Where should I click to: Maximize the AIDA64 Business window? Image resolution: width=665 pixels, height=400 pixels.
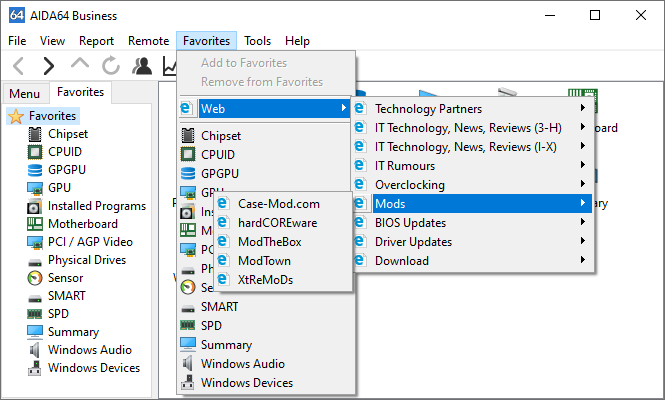[595, 15]
